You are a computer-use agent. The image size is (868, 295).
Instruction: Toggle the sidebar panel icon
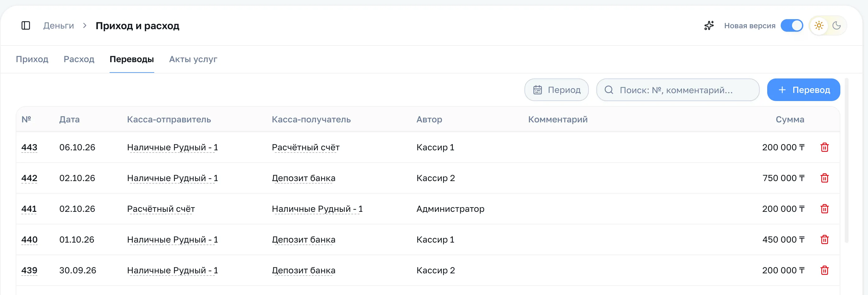(x=26, y=26)
